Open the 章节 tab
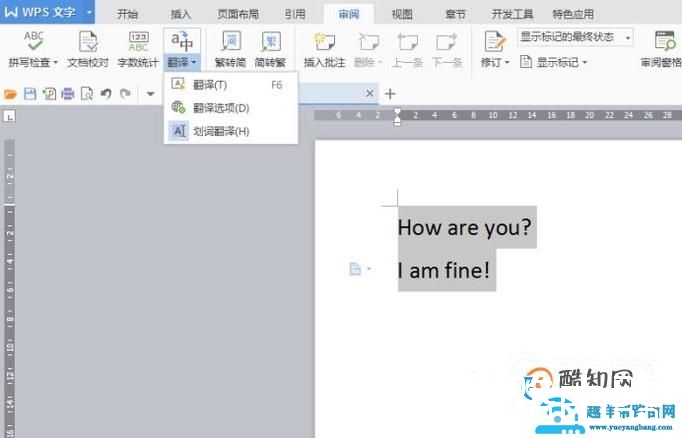The image size is (682, 438). (455, 14)
